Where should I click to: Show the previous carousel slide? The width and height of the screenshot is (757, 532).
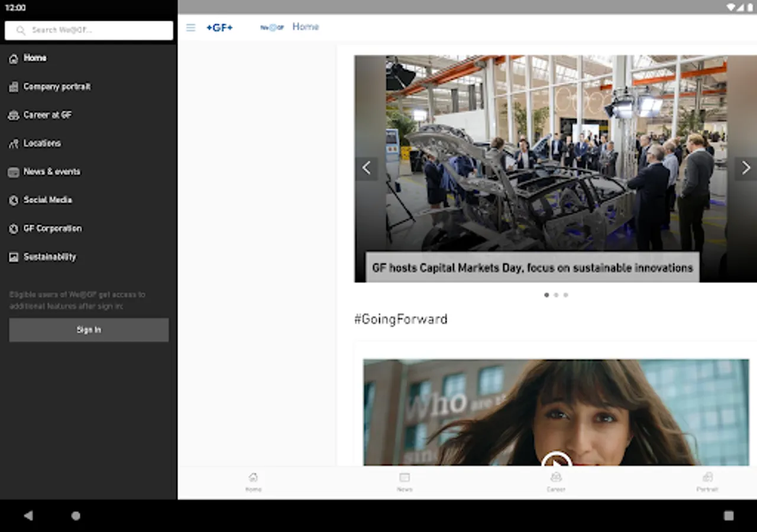click(x=367, y=168)
